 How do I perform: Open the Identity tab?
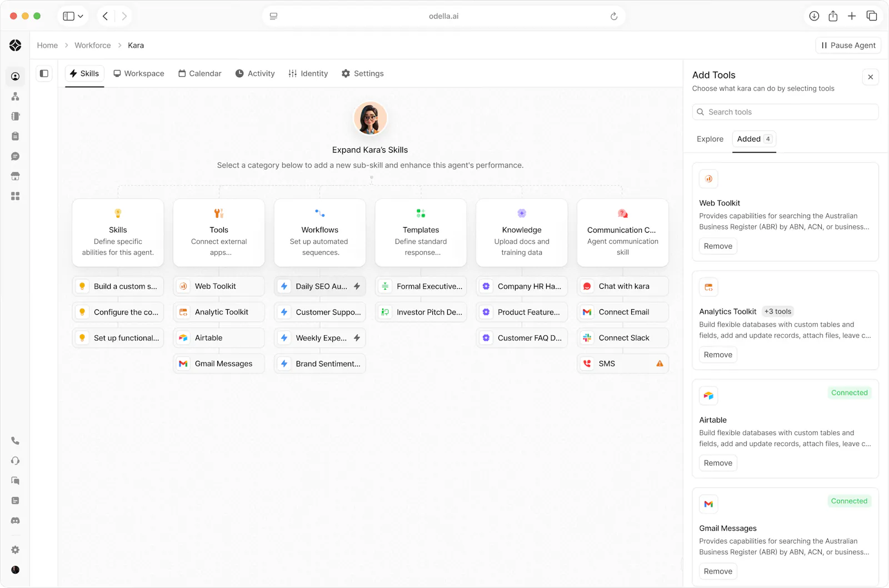pos(308,73)
